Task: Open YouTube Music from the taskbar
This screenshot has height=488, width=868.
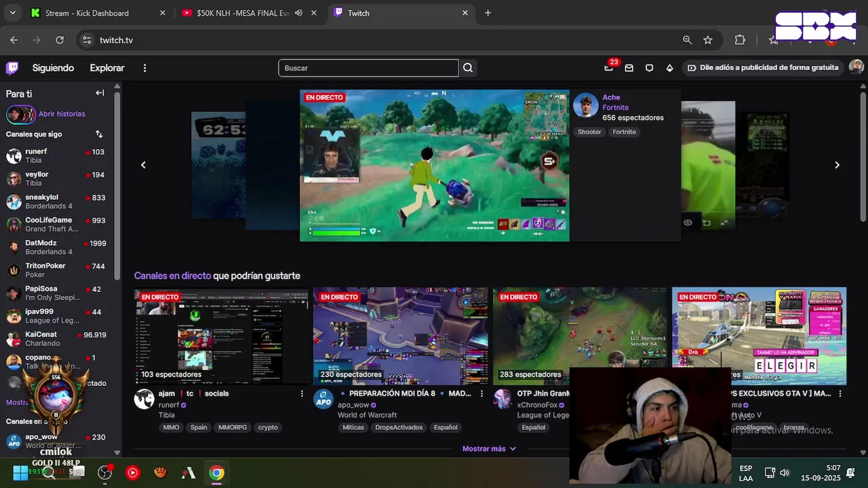Action: (x=132, y=472)
